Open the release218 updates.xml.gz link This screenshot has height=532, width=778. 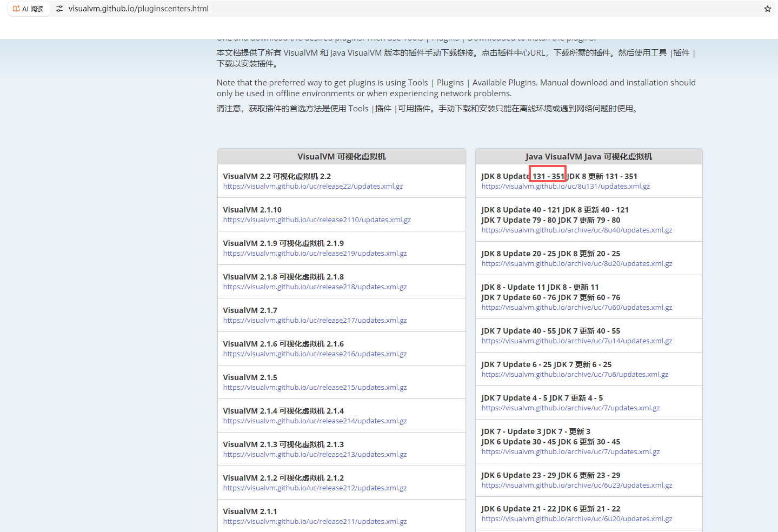[x=315, y=287]
